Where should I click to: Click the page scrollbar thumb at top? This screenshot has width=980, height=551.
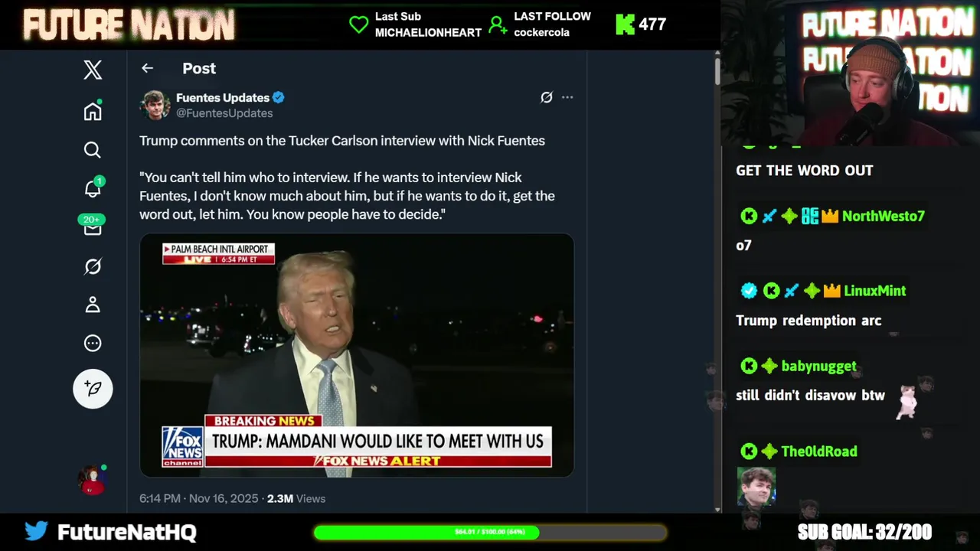click(717, 70)
